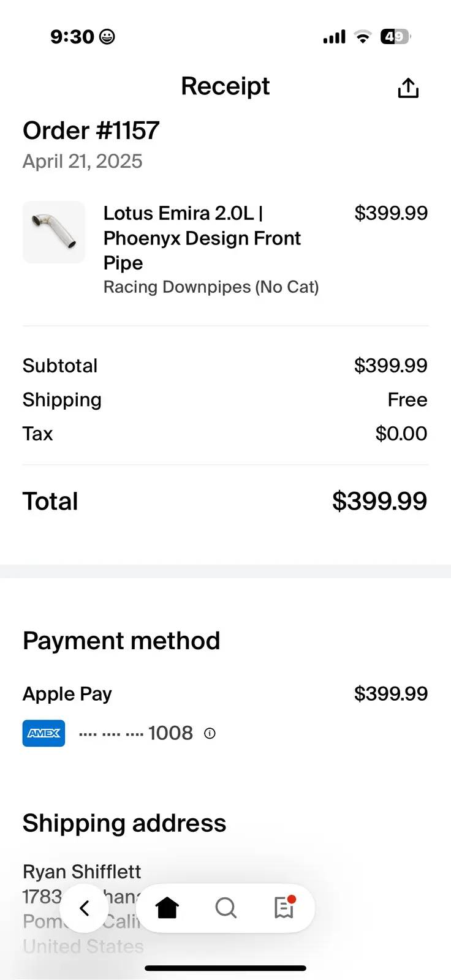Open orders icon with red notification dot

[x=284, y=908]
